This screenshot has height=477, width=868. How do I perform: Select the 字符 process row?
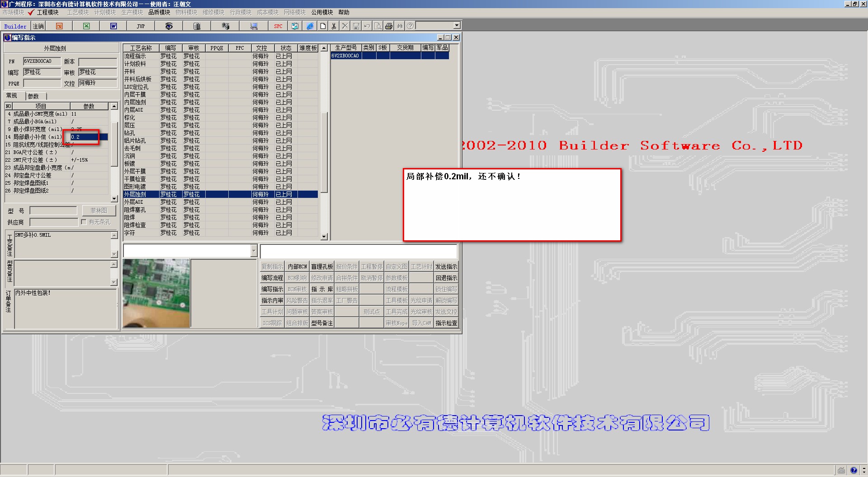(x=221, y=233)
